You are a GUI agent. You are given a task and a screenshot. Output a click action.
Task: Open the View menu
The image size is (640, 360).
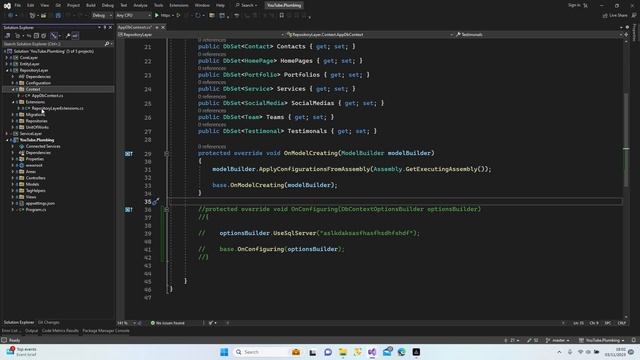(x=44, y=5)
